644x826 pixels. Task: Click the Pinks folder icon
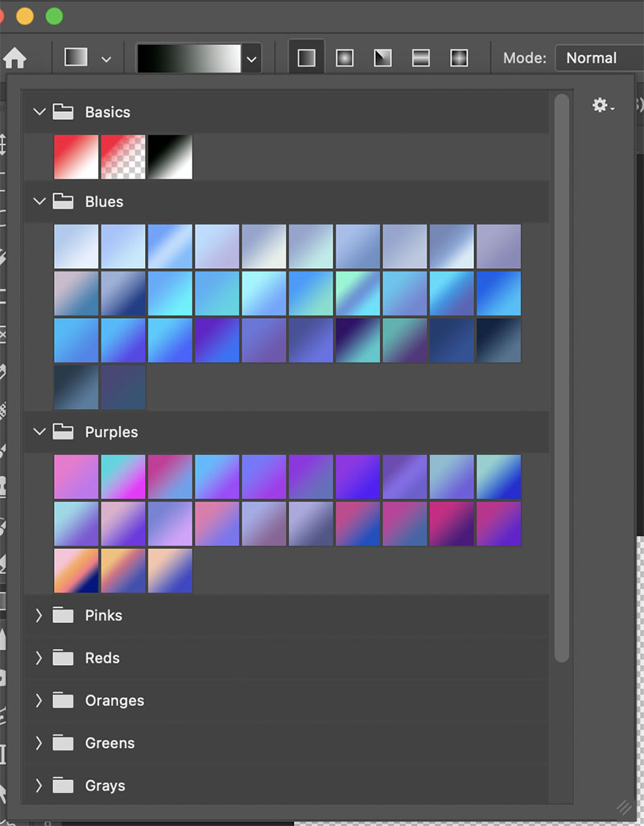[x=63, y=615]
